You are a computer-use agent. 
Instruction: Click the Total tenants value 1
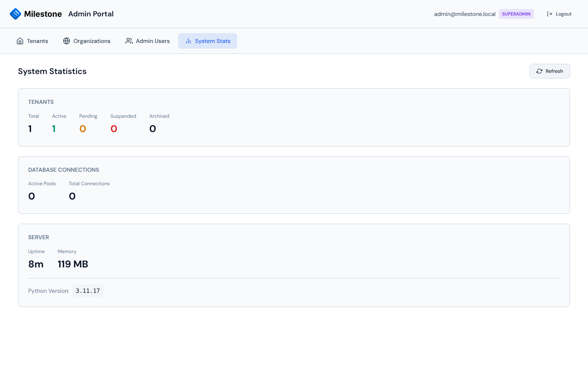click(30, 129)
